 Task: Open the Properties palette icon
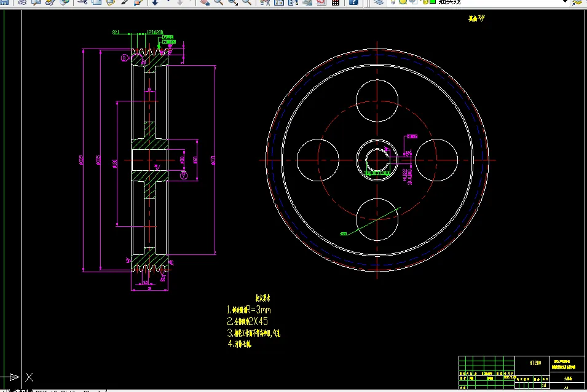265,2
